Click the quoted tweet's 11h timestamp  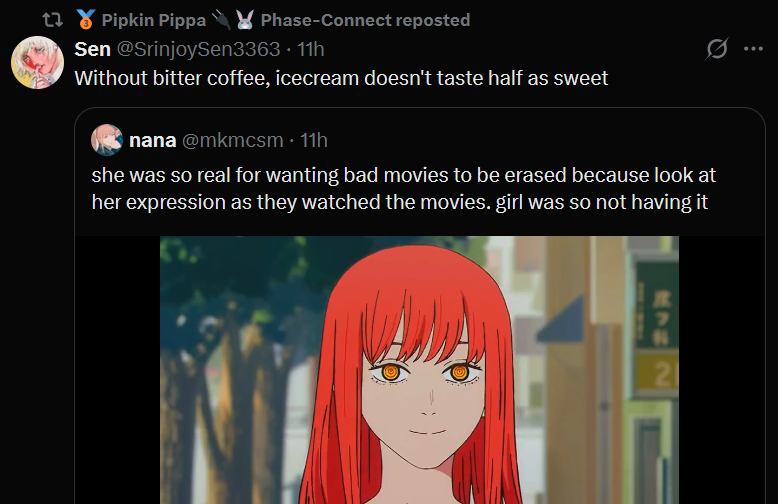[x=314, y=140]
